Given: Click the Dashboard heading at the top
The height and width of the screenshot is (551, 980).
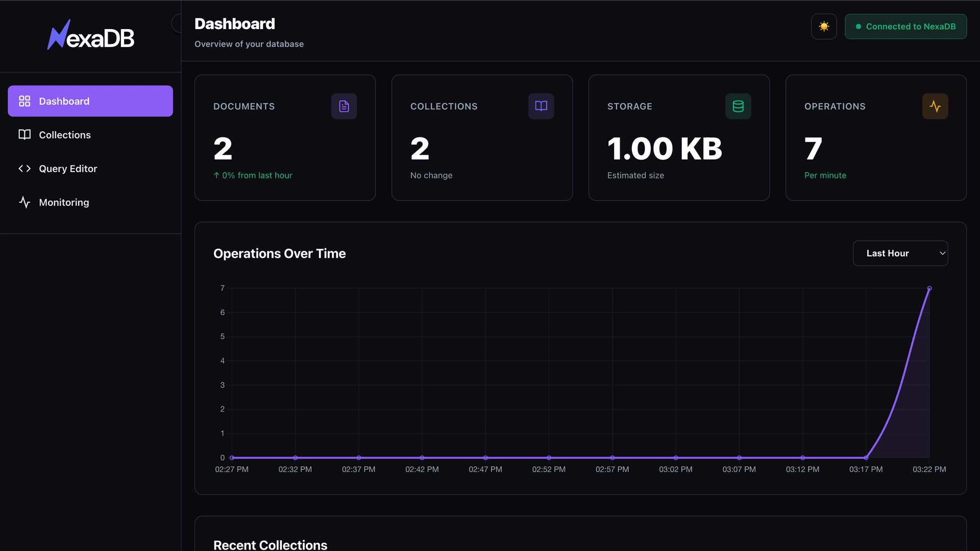Looking at the screenshot, I should click(234, 23).
